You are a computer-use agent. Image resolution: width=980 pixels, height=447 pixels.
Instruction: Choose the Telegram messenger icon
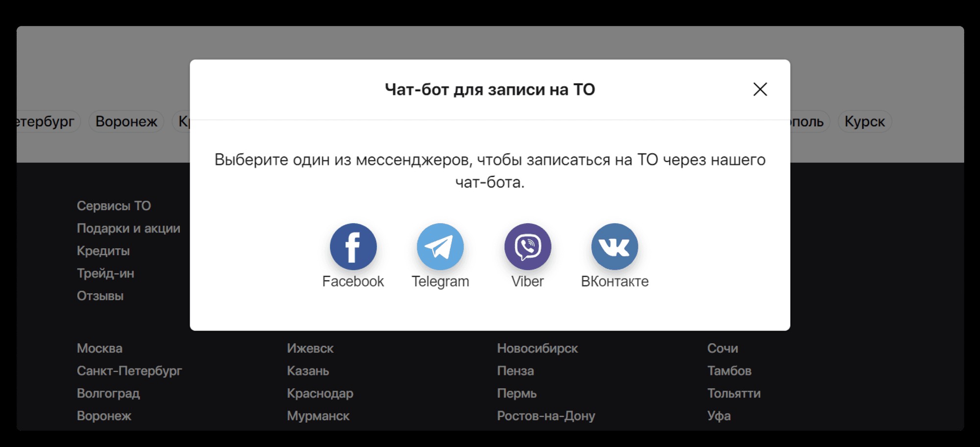[440, 246]
